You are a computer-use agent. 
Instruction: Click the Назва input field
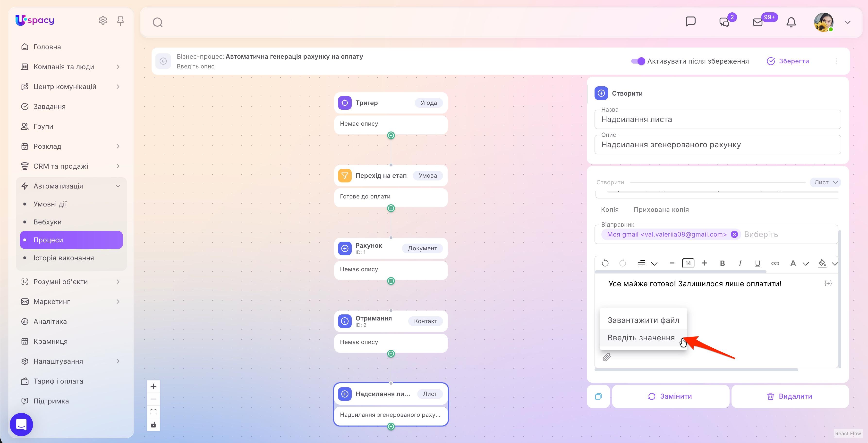[717, 120]
